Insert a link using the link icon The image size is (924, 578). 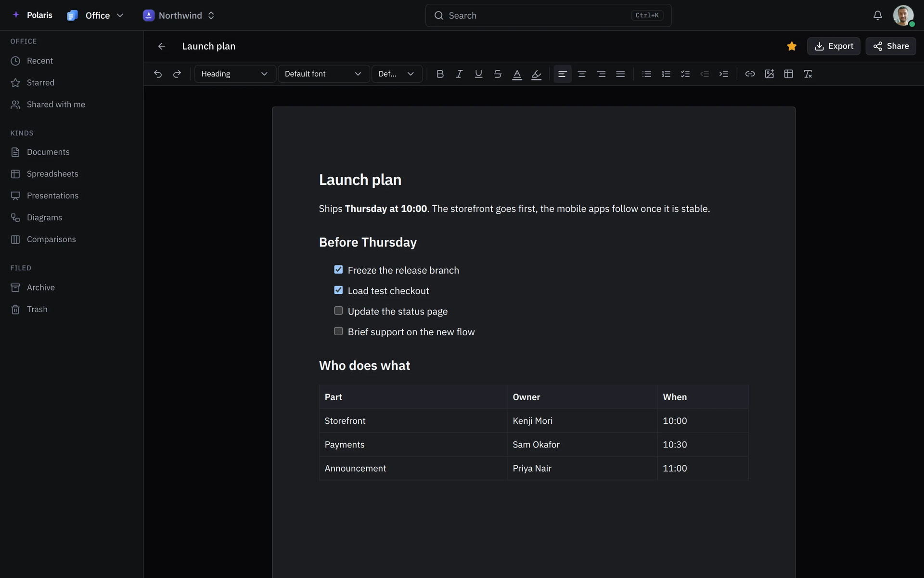click(750, 74)
